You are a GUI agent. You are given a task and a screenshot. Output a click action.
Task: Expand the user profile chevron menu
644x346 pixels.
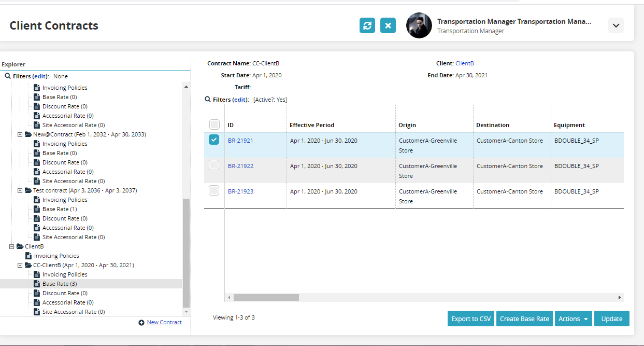pyautogui.click(x=616, y=25)
